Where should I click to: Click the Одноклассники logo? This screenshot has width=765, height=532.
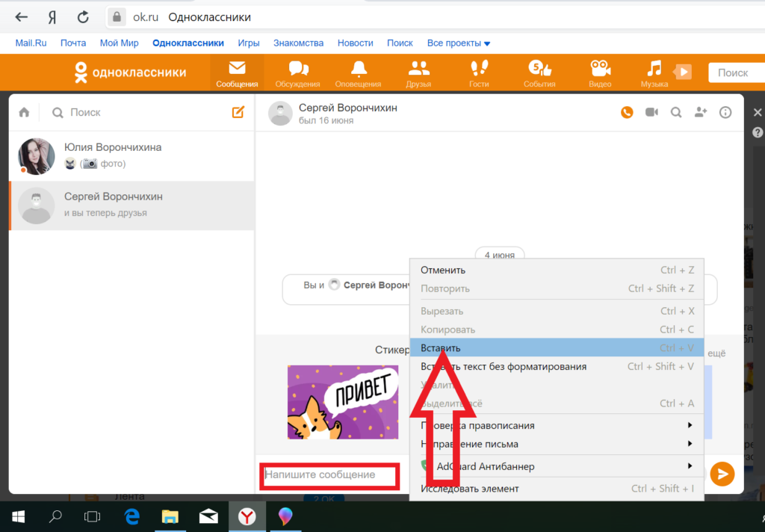point(130,72)
